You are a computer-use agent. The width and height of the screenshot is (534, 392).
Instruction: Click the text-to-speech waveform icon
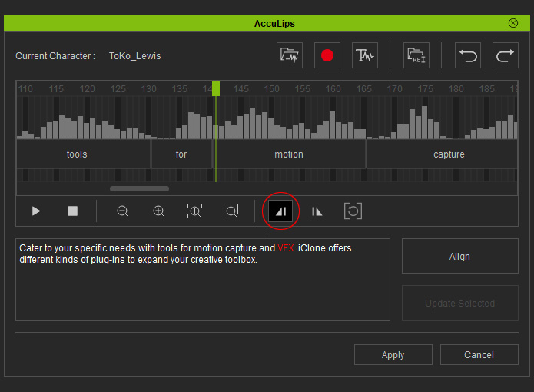tap(365, 55)
